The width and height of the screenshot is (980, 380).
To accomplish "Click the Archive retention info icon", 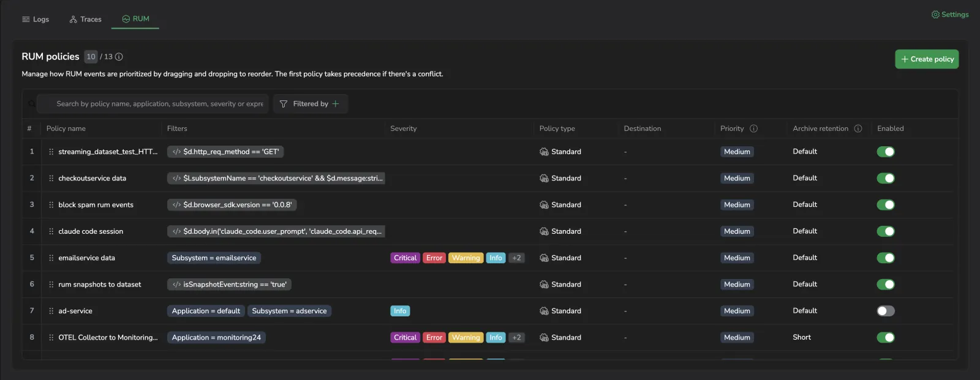I will click(858, 129).
